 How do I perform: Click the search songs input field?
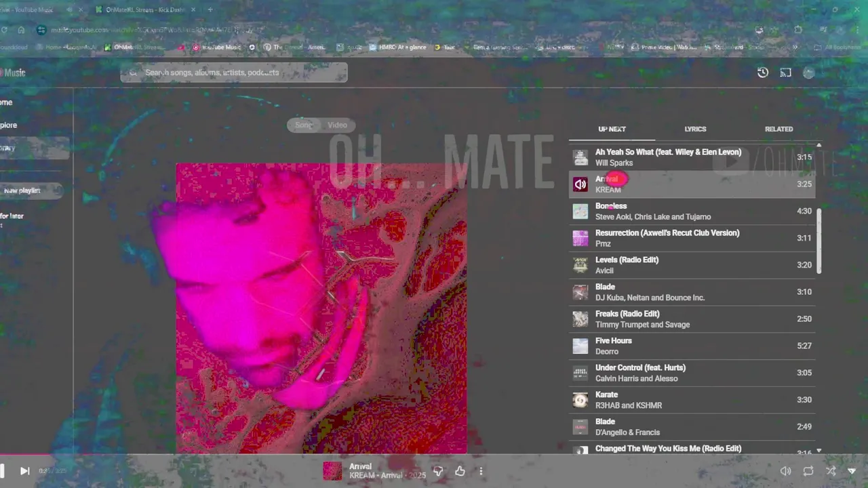tap(234, 73)
